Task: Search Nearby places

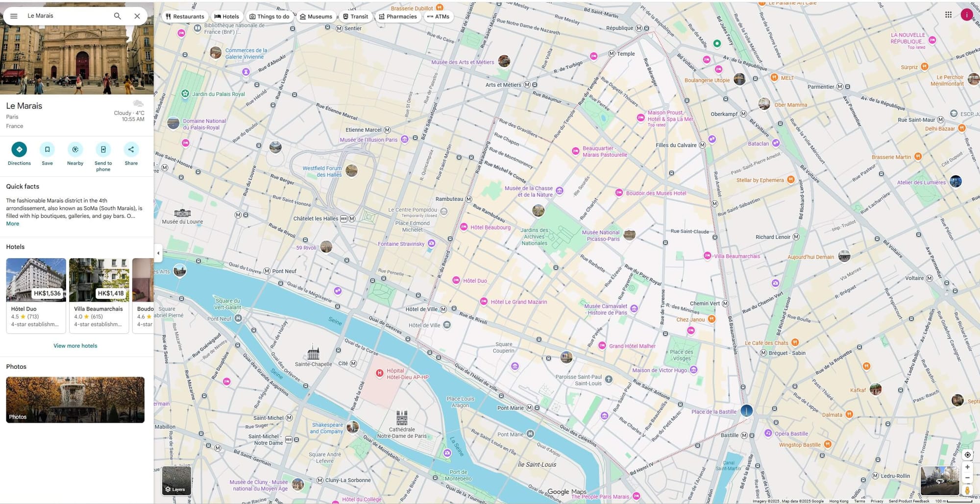Action: tap(75, 150)
